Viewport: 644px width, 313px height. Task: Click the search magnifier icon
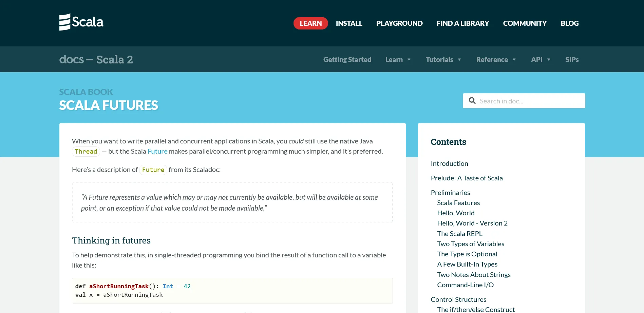pyautogui.click(x=472, y=101)
